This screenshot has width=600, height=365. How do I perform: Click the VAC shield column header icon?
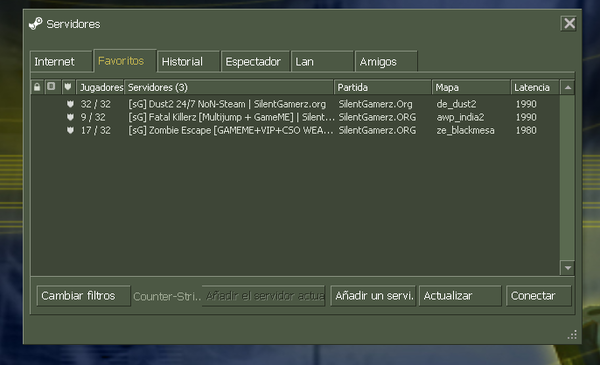(68, 87)
